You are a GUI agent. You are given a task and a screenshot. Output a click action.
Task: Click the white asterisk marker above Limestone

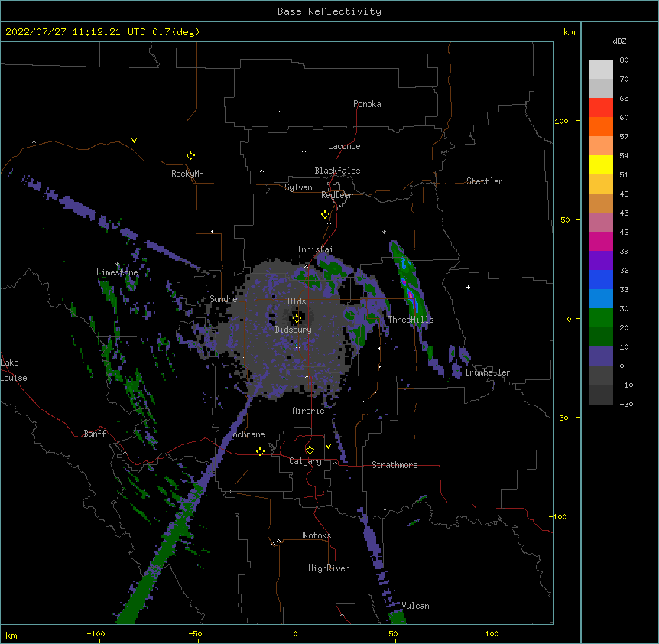point(118,265)
